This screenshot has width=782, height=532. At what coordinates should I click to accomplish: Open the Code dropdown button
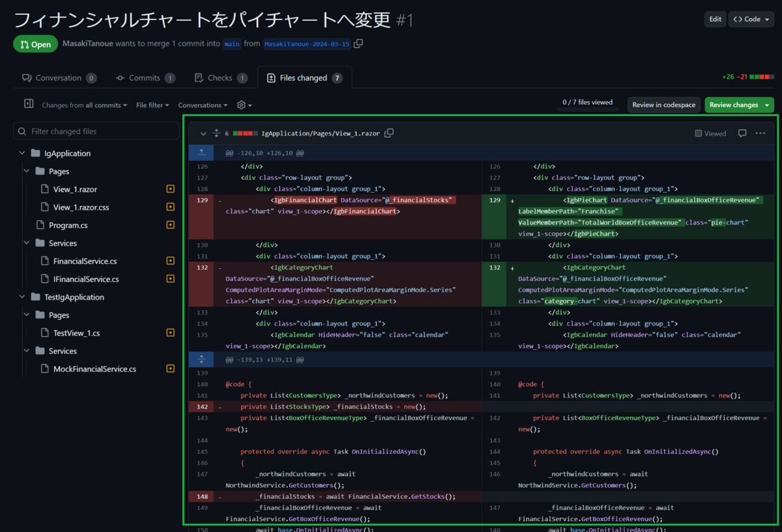pos(751,19)
